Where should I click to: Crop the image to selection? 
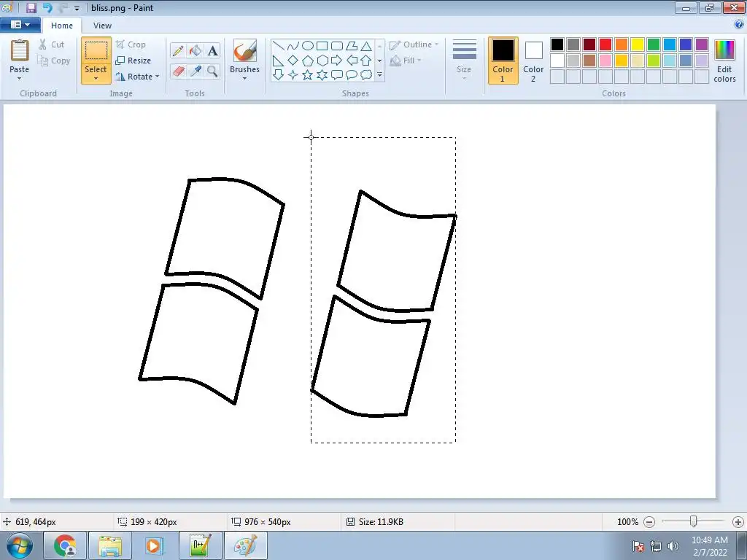(131, 44)
